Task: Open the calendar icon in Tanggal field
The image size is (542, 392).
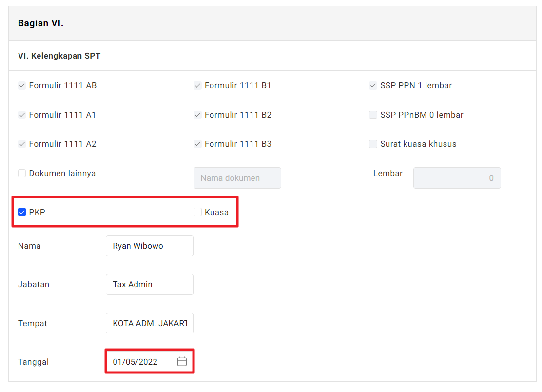Action: coord(182,362)
